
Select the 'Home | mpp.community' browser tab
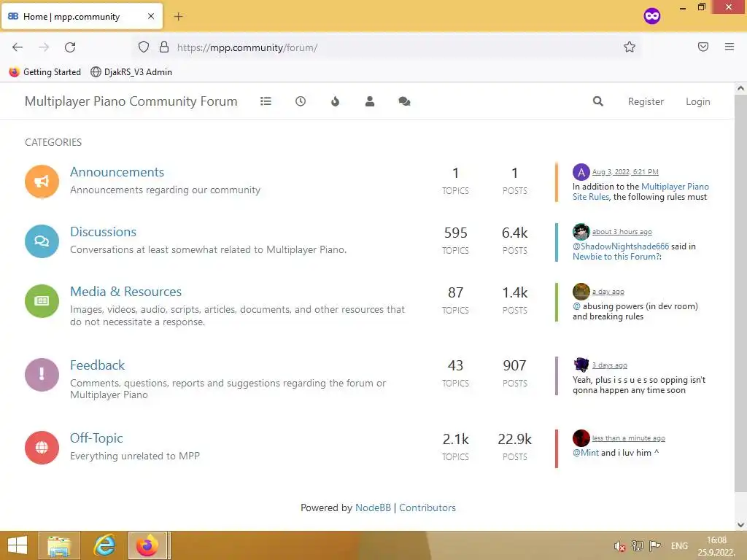click(82, 16)
